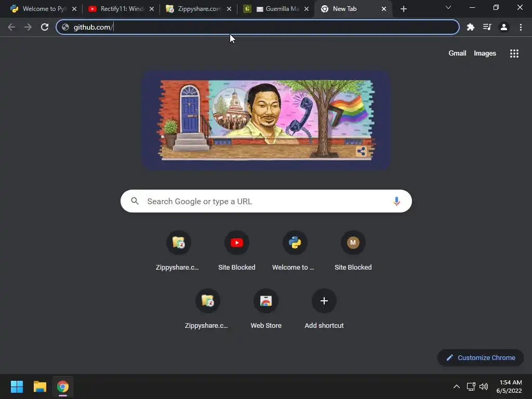Click the address bar containing github.com/
This screenshot has height=399, width=532.
tap(258, 27)
